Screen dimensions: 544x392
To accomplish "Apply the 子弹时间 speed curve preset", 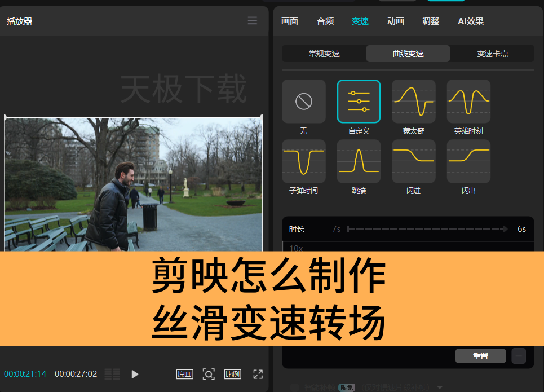I will click(x=304, y=161).
